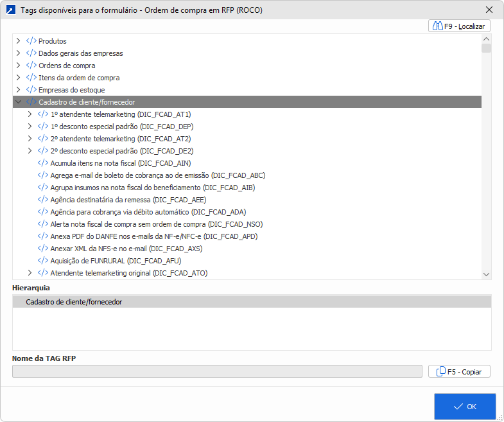Click the tag icon next to Ordens de compra

click(31, 66)
